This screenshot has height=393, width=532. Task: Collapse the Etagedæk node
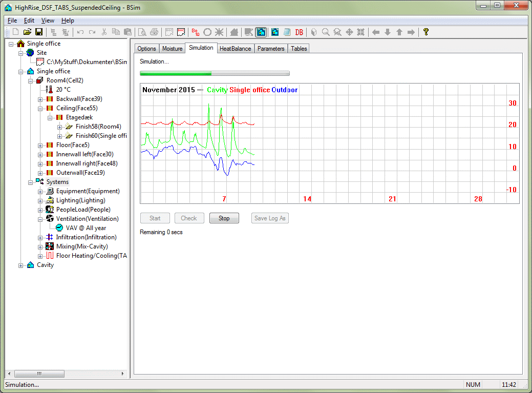click(x=50, y=118)
